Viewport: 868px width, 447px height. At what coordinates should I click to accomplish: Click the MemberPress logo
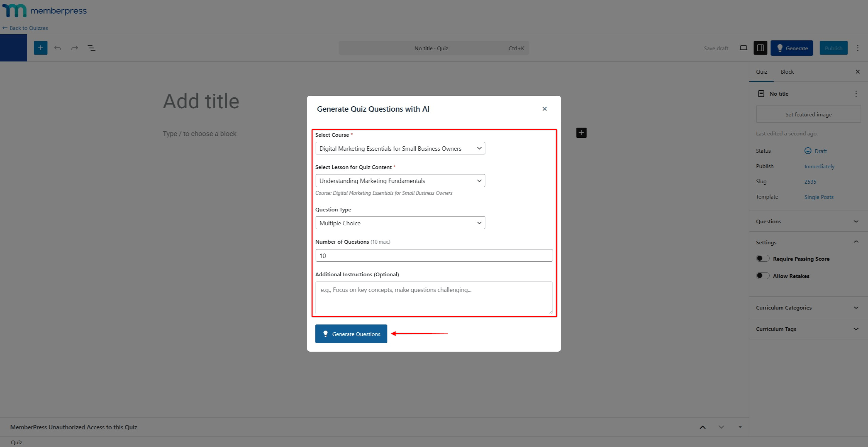pos(44,10)
